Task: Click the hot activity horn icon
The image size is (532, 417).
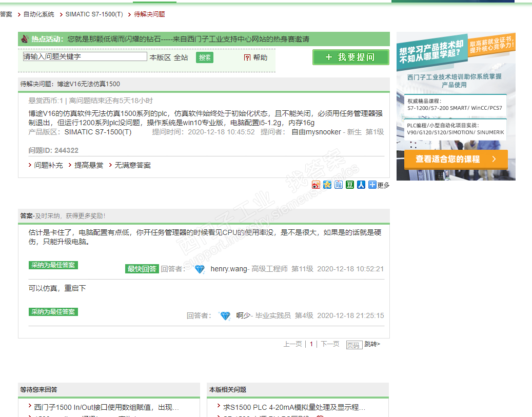Action: (25, 39)
